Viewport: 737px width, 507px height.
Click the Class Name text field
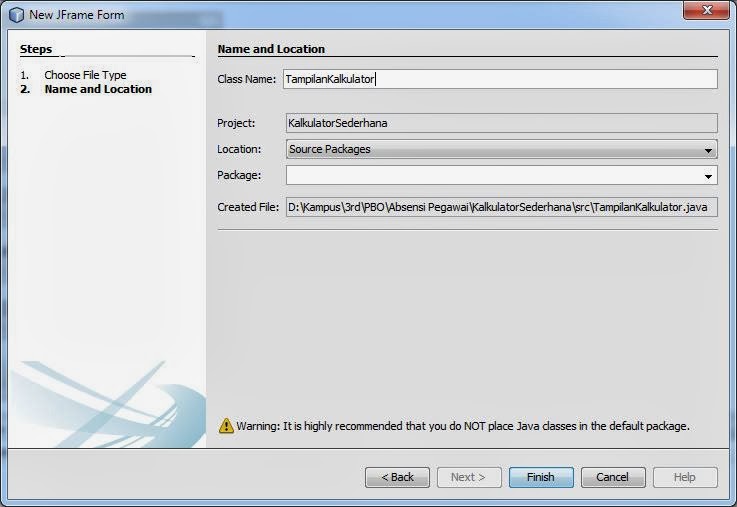click(x=500, y=79)
